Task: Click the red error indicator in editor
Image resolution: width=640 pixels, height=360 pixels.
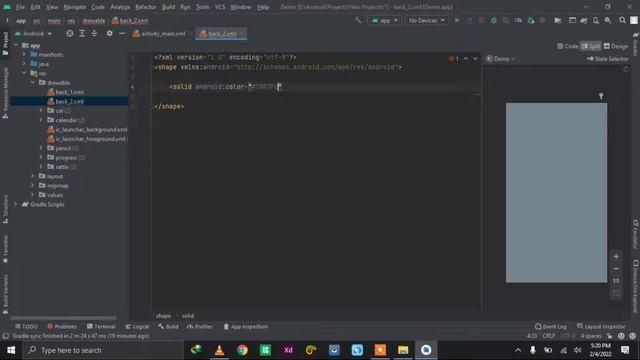Action: pyautogui.click(x=453, y=59)
